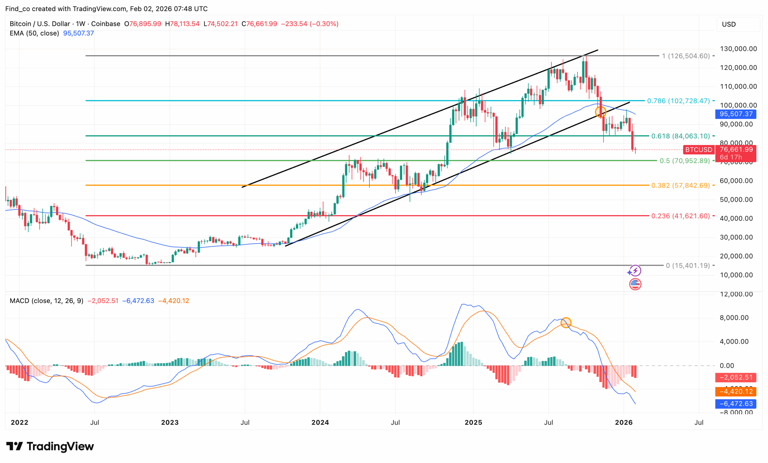The width and height of the screenshot is (768, 463).
Task: Click the change value −233.54 (−0.30%)
Action: pos(310,24)
